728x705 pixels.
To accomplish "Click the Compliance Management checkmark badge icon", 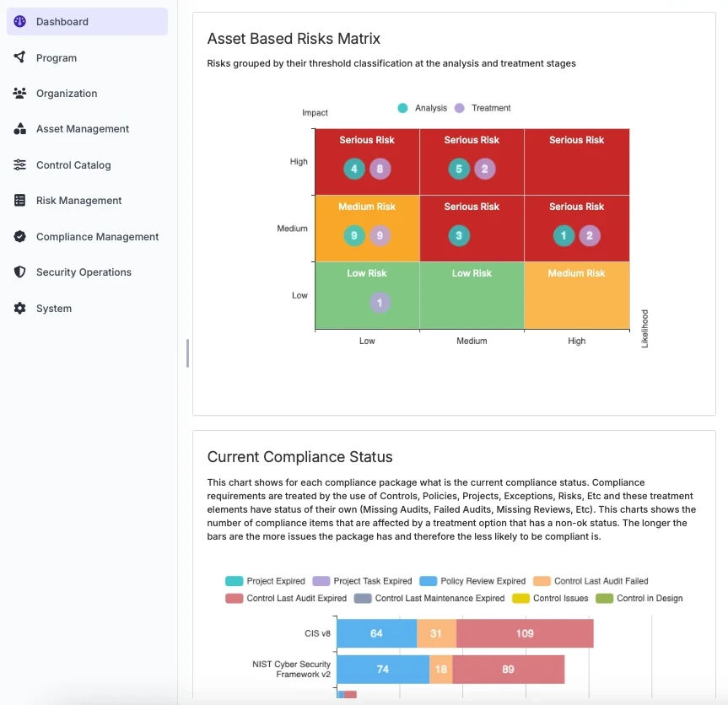I will tap(19, 236).
